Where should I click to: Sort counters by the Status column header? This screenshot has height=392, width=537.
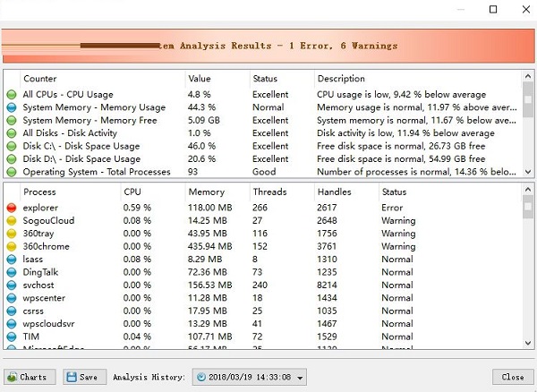coord(265,79)
